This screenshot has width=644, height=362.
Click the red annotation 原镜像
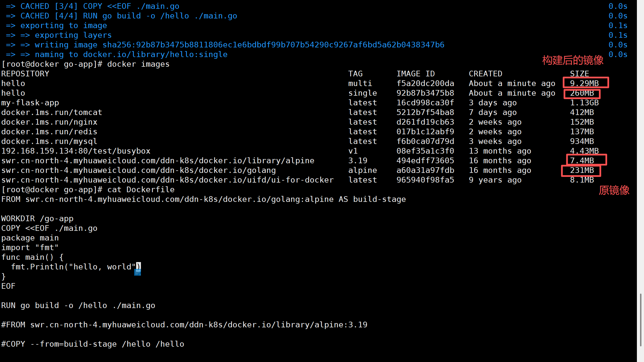pyautogui.click(x=614, y=190)
